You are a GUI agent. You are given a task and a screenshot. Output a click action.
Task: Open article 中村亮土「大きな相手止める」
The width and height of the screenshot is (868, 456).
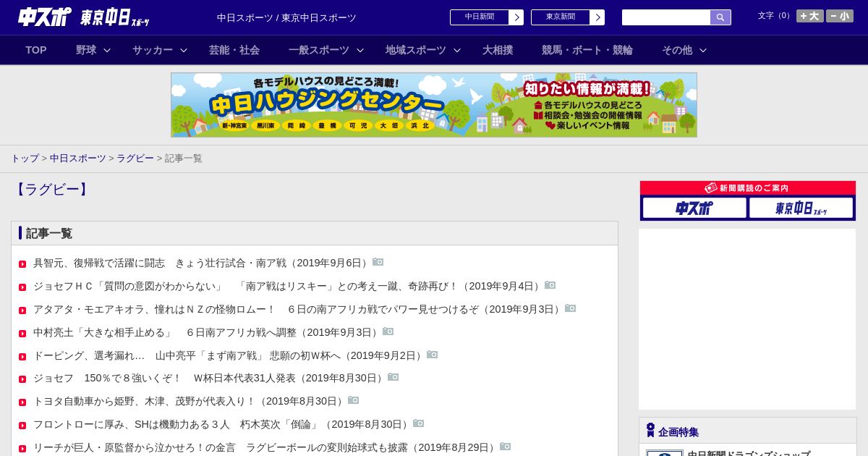(x=208, y=332)
